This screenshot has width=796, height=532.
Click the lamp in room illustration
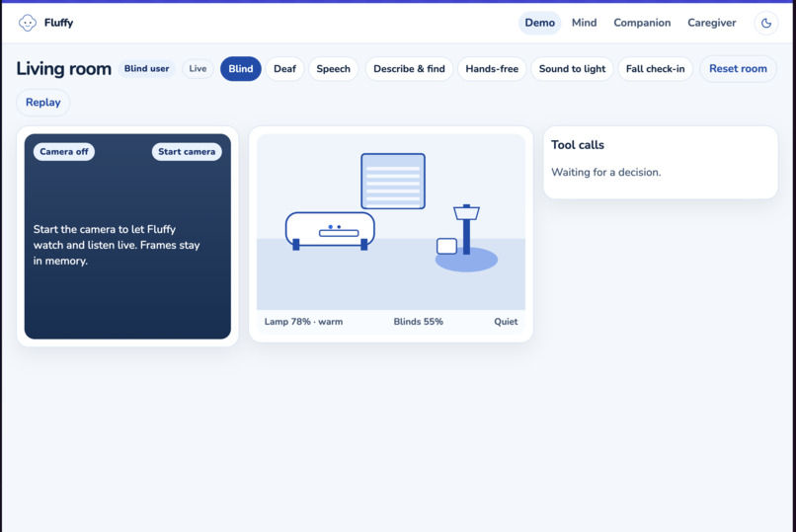(466, 229)
